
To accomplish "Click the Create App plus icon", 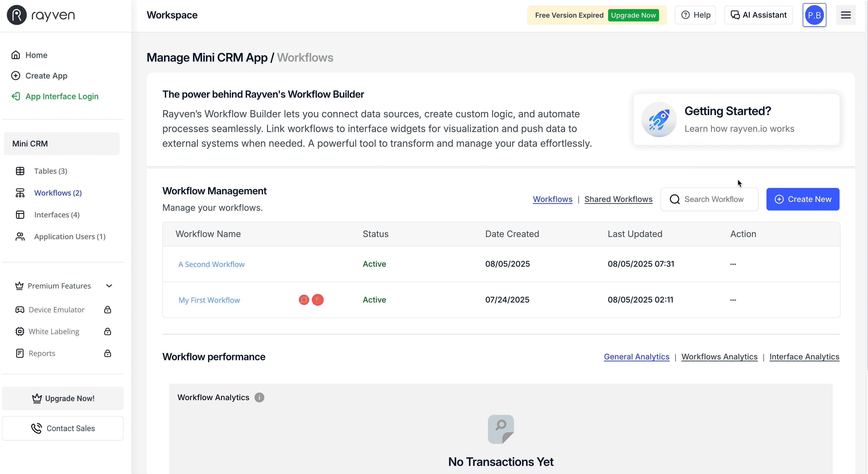I will coord(16,76).
